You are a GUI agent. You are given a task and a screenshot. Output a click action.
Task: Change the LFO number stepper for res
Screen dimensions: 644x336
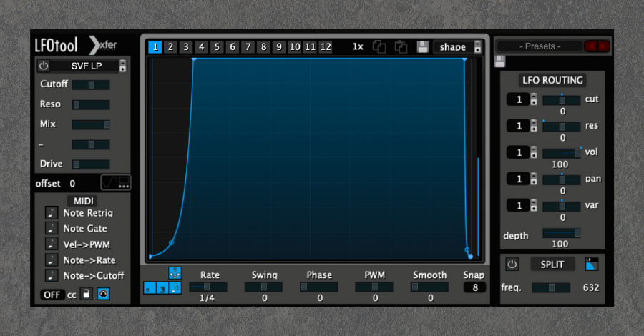click(534, 126)
